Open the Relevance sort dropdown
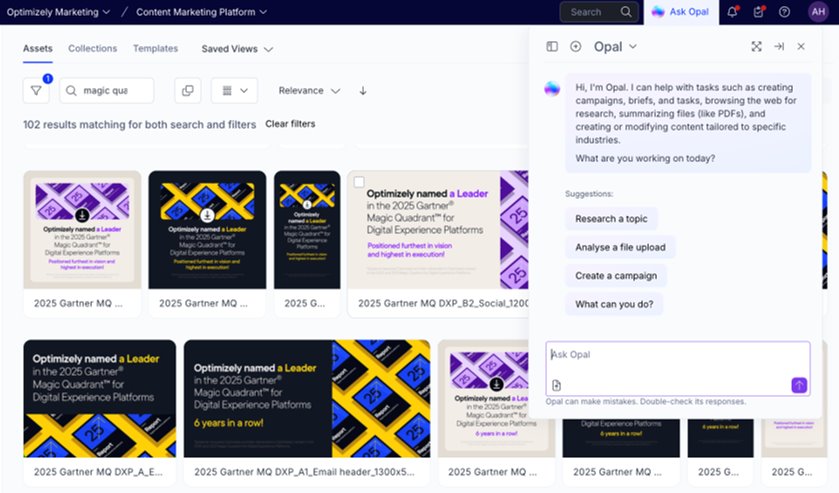The width and height of the screenshot is (839, 493). click(x=309, y=90)
